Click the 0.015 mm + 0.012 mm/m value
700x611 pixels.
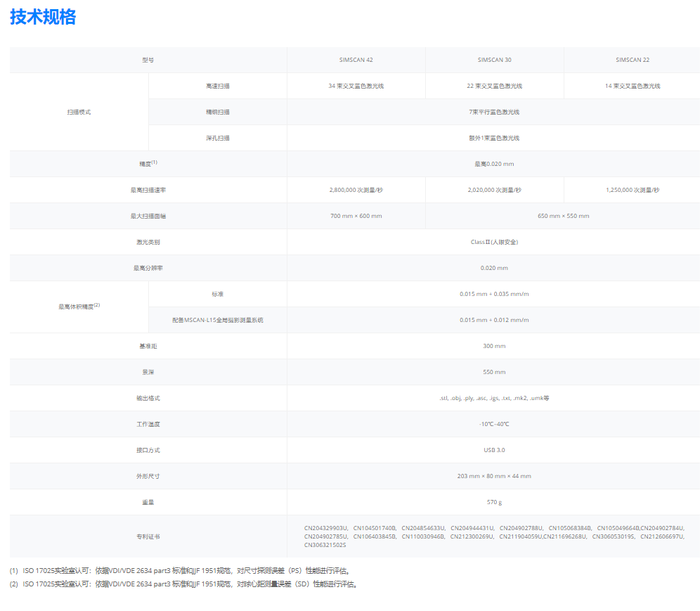point(494,320)
